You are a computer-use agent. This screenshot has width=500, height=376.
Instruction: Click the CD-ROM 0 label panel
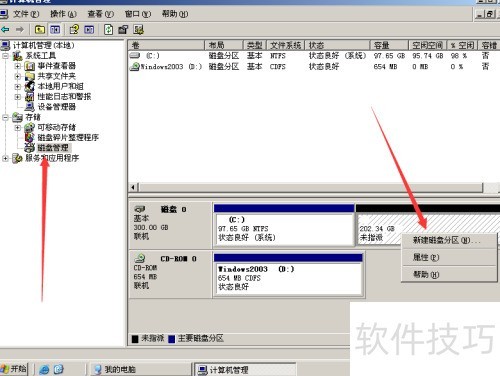coord(170,274)
